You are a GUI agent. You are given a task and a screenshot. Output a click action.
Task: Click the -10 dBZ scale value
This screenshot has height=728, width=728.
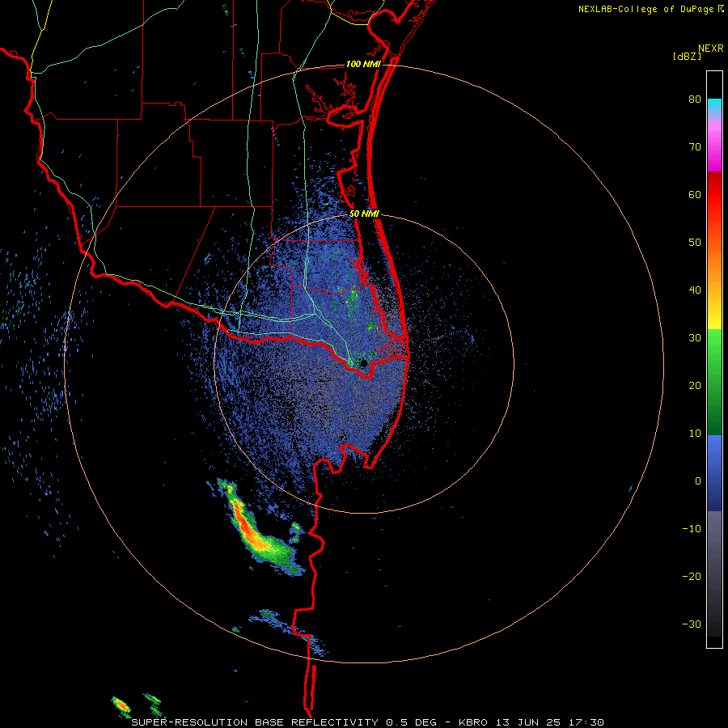click(x=692, y=528)
